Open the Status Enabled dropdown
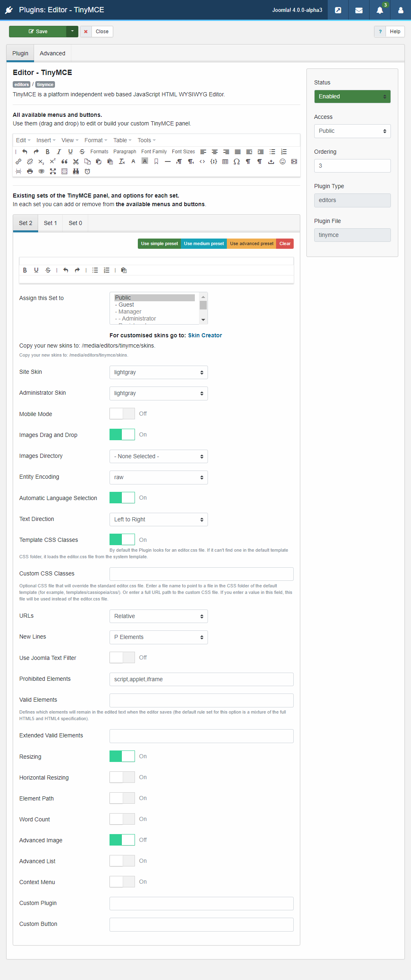The width and height of the screenshot is (411, 980). pyautogui.click(x=352, y=97)
